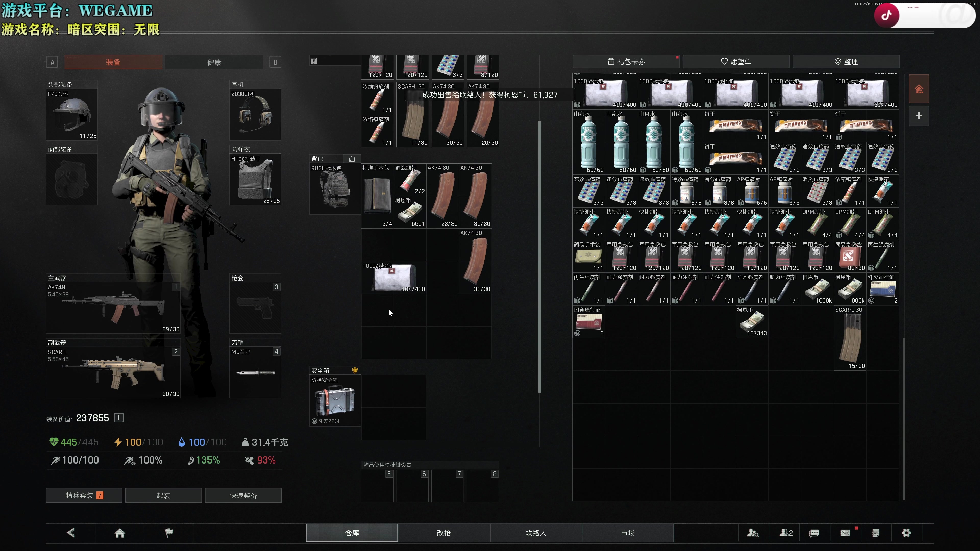Select the Koen cash 5501 in backpack

click(410, 212)
